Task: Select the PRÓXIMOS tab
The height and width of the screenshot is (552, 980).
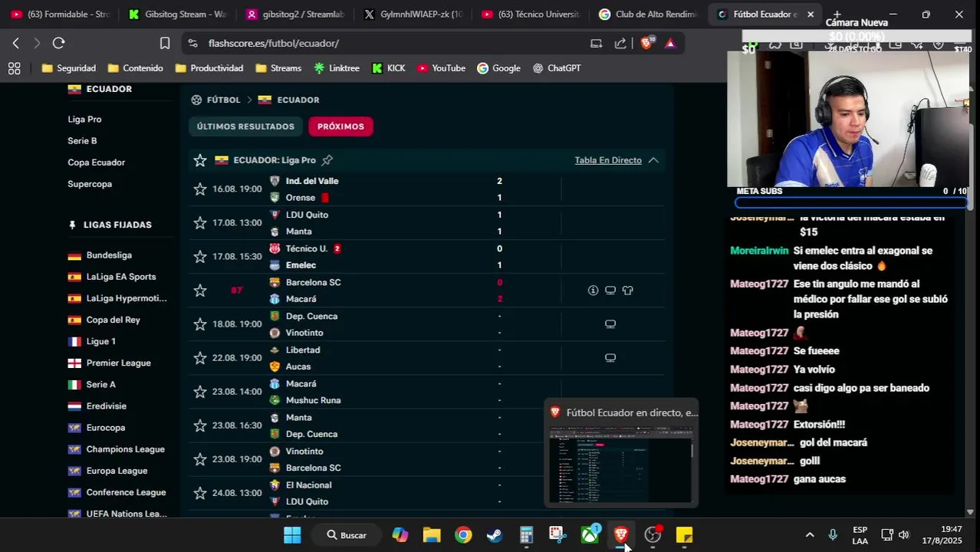Action: coord(340,127)
